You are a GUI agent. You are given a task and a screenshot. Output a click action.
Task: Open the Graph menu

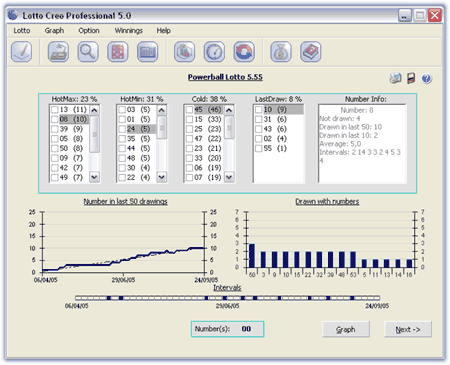click(54, 31)
